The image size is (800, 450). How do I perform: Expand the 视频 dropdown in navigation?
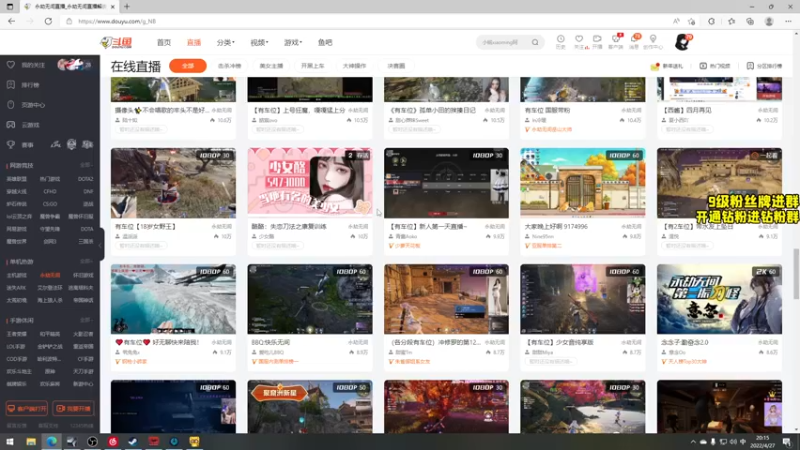click(259, 42)
